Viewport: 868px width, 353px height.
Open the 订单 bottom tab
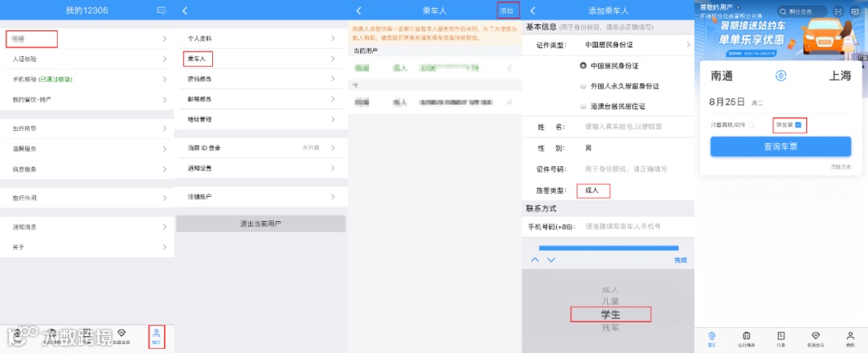pos(781,338)
